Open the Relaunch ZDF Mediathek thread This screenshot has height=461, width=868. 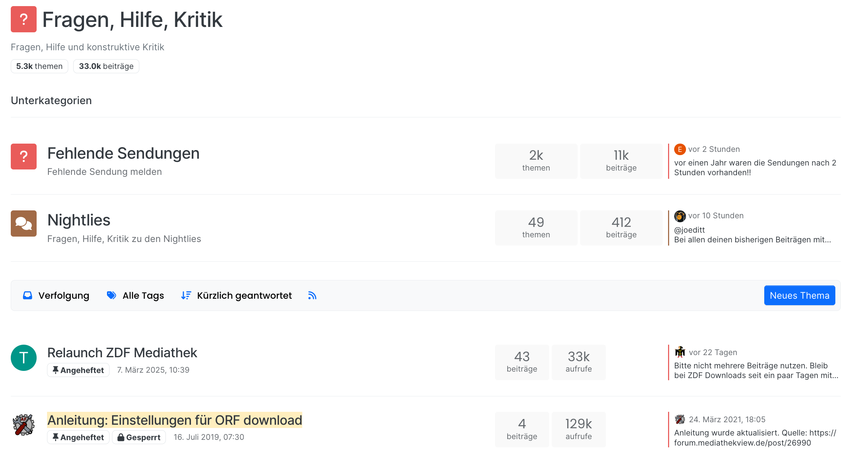click(122, 353)
